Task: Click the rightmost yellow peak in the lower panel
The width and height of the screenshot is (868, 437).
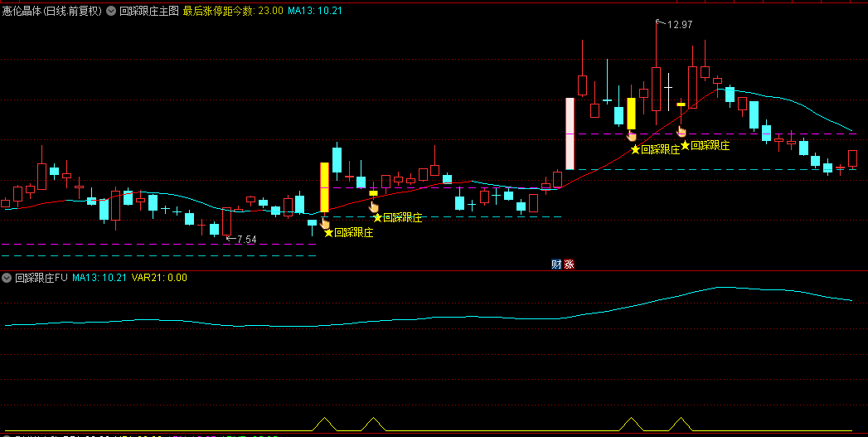Action: click(681, 424)
